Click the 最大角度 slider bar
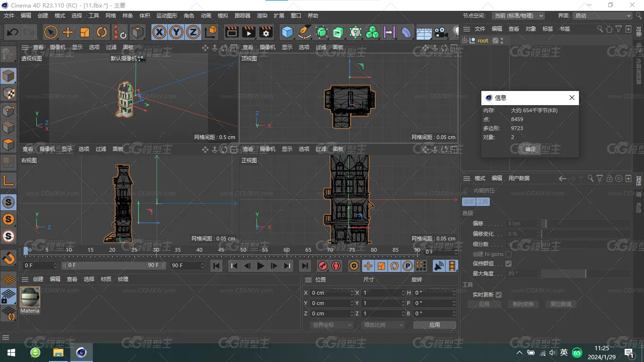 point(586,273)
